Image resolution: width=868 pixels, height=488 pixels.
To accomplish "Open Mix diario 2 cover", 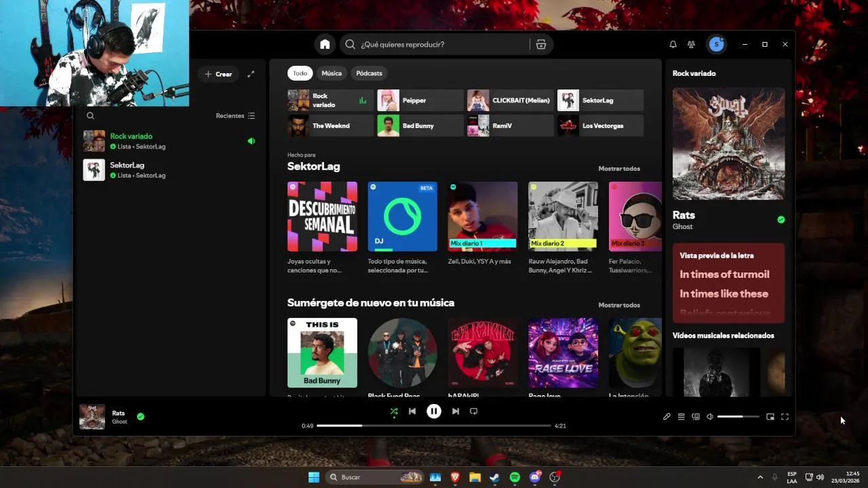I will point(563,216).
